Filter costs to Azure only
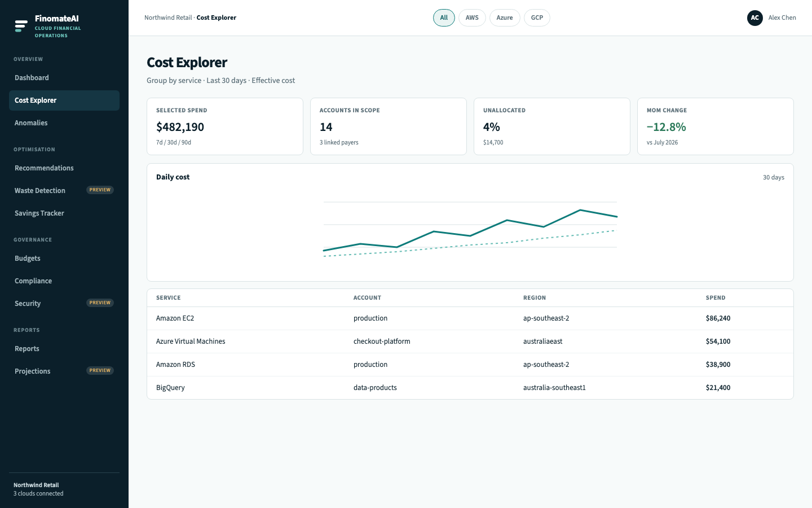Image resolution: width=812 pixels, height=508 pixels. pyautogui.click(x=505, y=18)
